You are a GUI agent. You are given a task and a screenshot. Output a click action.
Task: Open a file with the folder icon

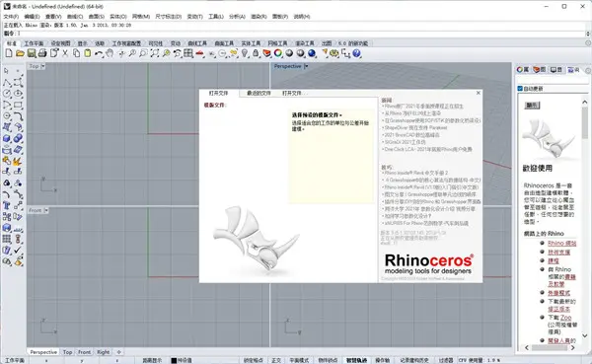pos(20,53)
